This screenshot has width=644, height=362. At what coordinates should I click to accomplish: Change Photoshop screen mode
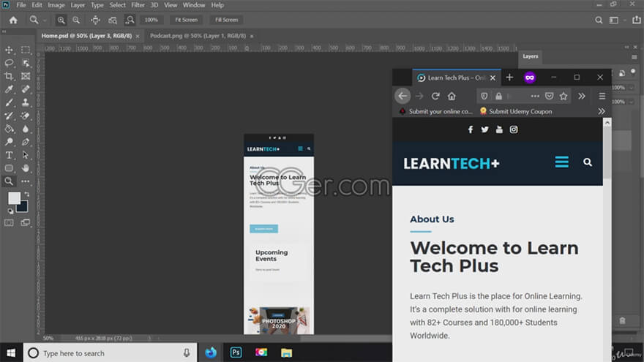click(26, 222)
